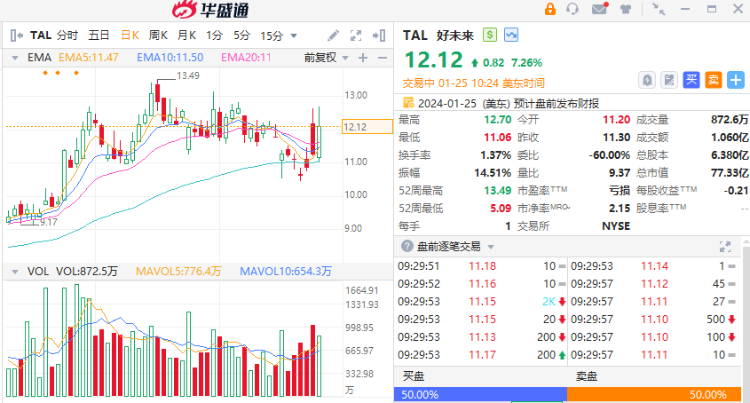Open customer service headset icon
The image size is (750, 403).
click(573, 9)
